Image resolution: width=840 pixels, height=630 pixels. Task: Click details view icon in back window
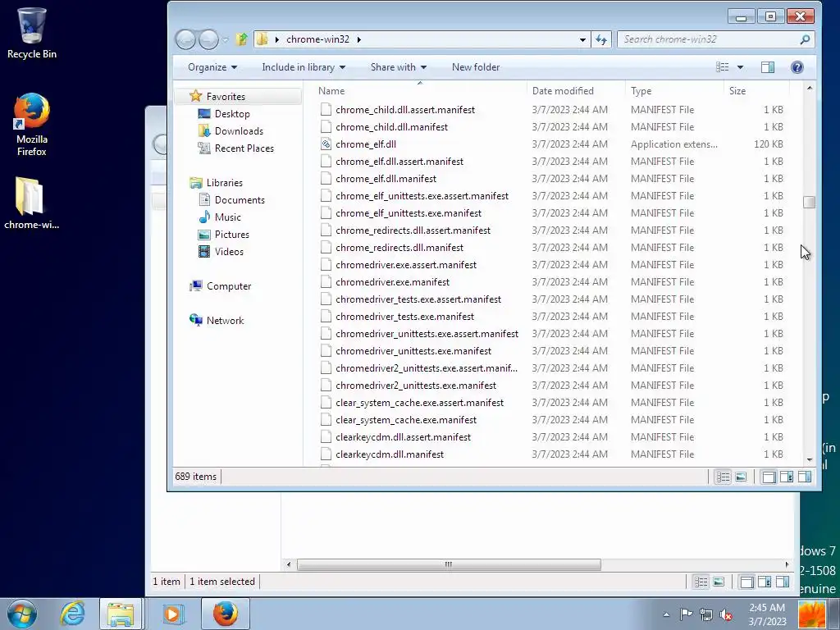(x=701, y=582)
